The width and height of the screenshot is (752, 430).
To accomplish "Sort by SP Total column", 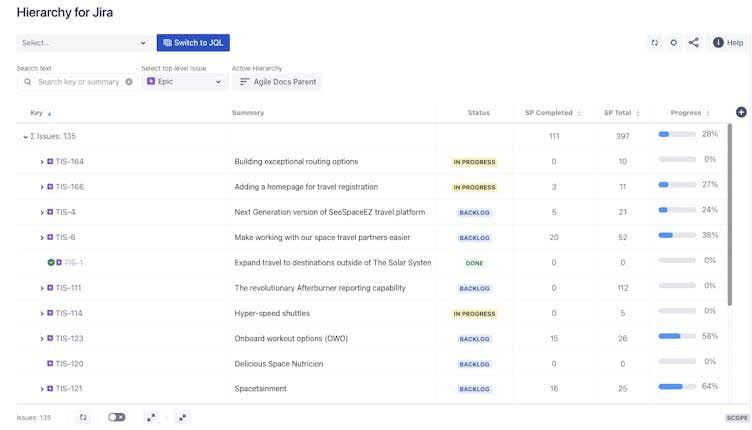I will tap(622, 113).
